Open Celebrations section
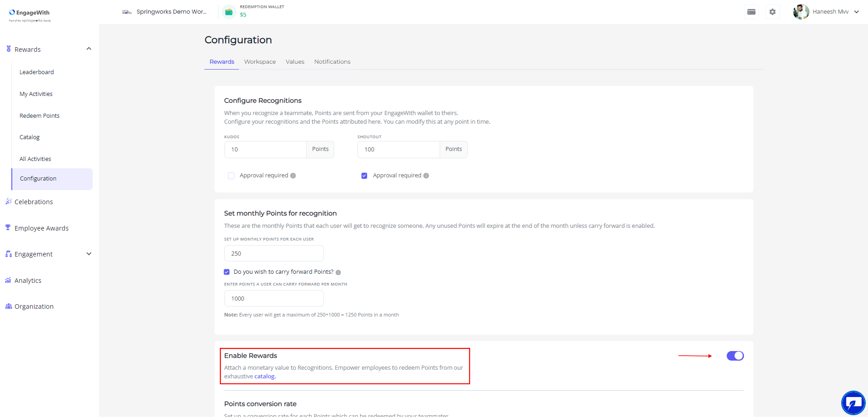The image size is (868, 417). (34, 201)
